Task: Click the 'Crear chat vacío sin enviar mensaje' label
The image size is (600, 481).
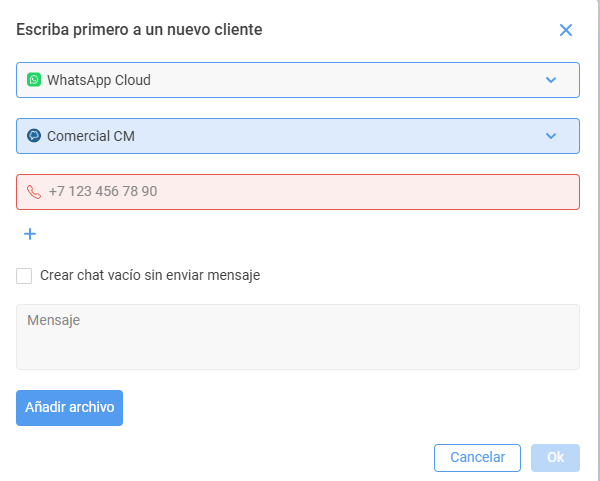Action: [150, 276]
